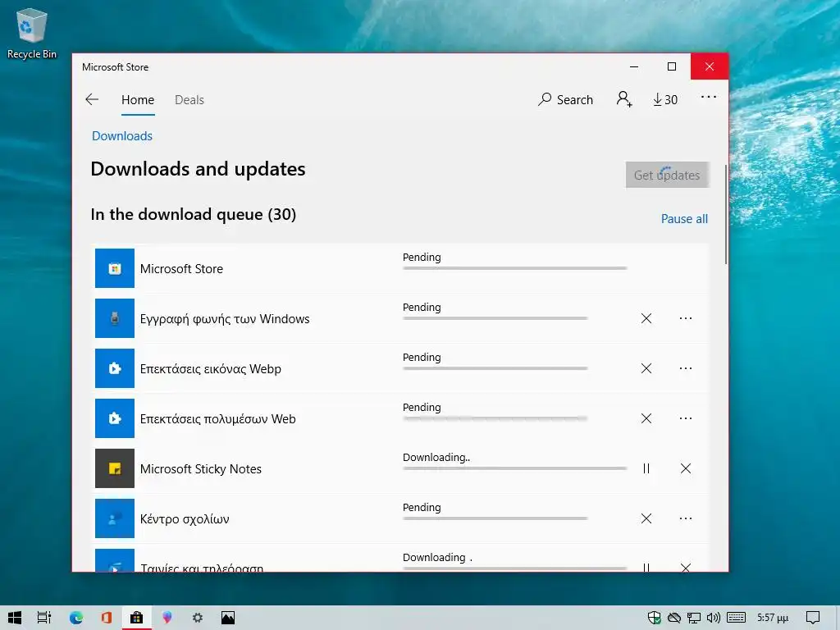Click Microsoft Store taskbar icon
The image size is (840, 630).
[x=137, y=618]
